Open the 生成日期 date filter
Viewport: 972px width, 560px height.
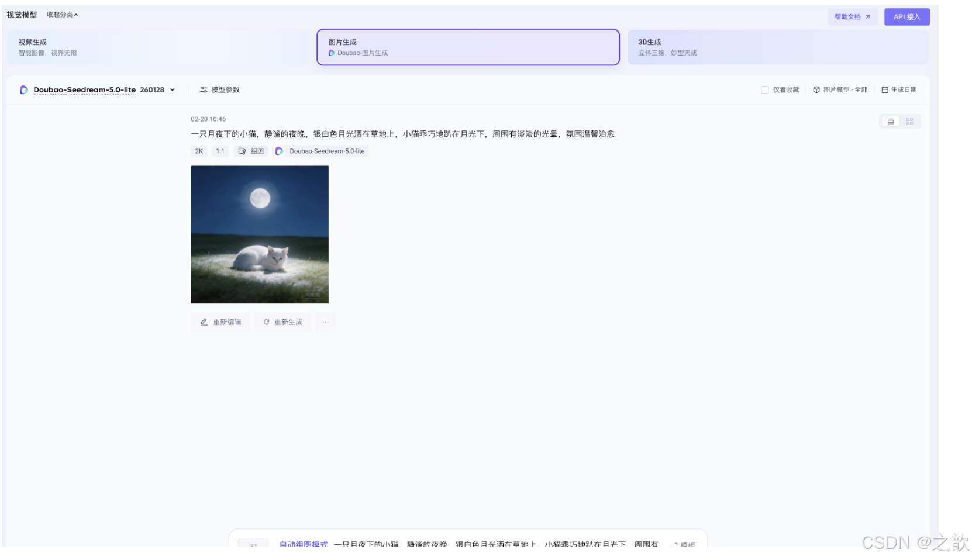point(899,89)
